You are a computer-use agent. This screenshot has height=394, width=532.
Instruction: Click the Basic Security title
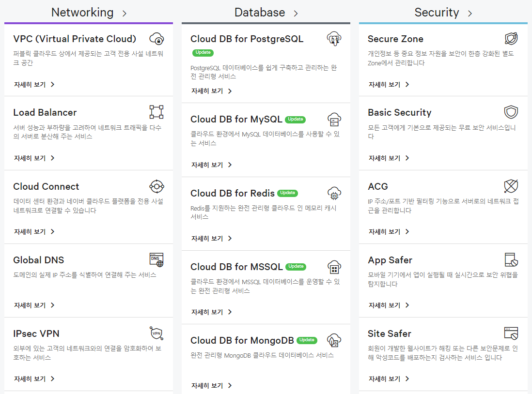[x=400, y=113]
